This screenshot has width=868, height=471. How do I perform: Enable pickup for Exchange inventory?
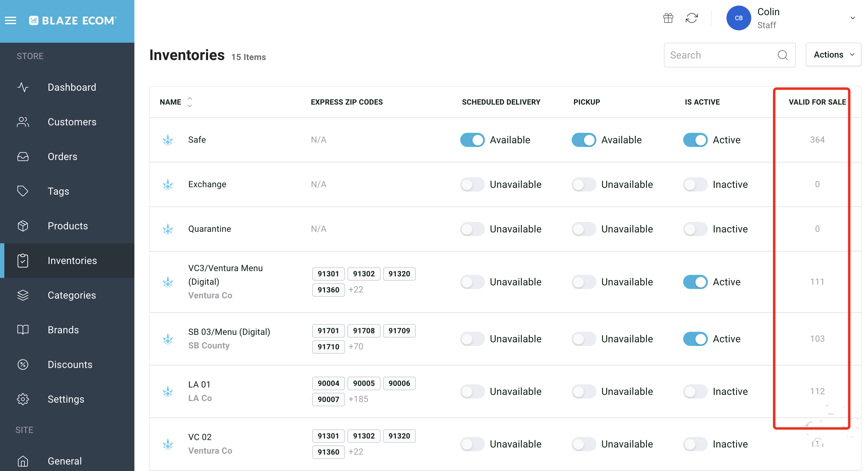click(x=583, y=184)
